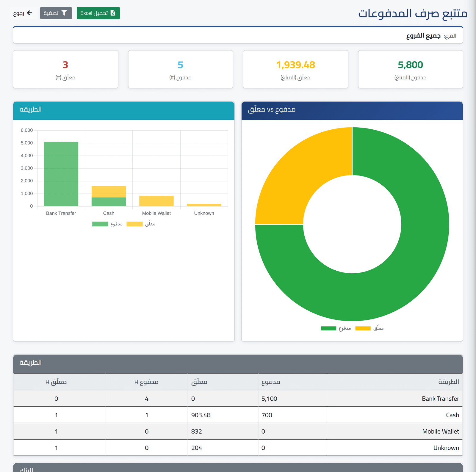Click the 903.48 pending value cell
Screen dimensions: 476x472
(x=223, y=415)
